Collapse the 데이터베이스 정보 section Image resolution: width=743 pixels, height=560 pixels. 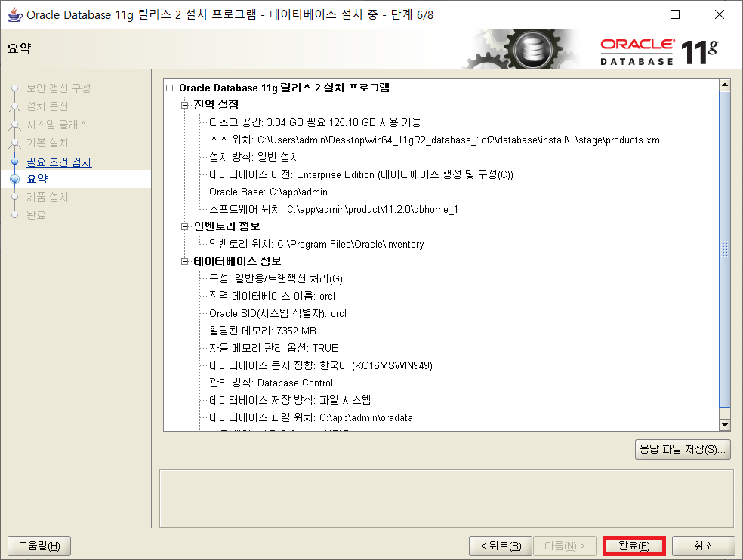[x=184, y=261]
